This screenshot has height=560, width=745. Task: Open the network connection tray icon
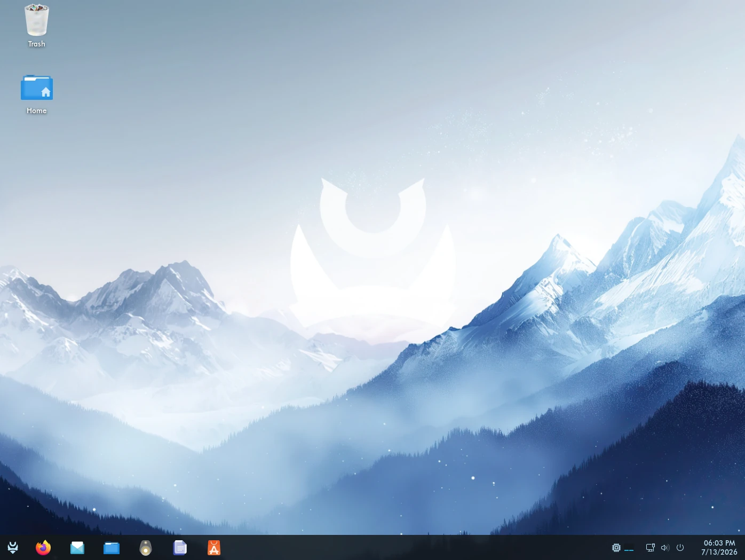[651, 548]
